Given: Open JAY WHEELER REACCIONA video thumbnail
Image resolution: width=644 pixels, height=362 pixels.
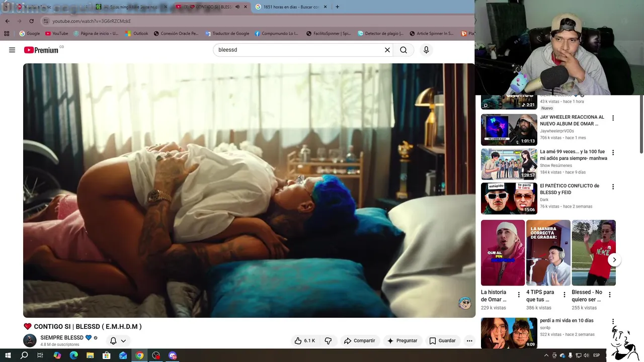Looking at the screenshot, I should click(x=509, y=130).
